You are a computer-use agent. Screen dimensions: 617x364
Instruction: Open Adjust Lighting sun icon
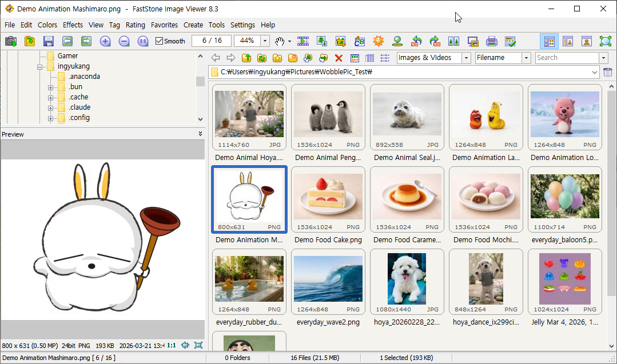point(379,41)
